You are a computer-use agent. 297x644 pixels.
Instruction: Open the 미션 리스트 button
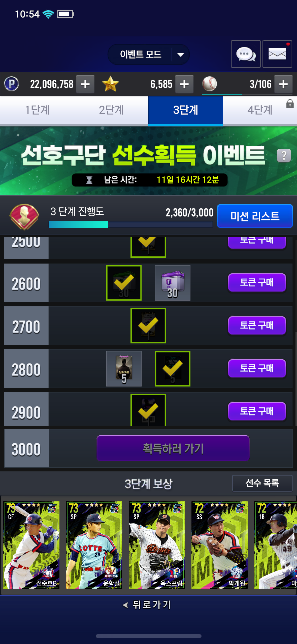[x=255, y=216]
